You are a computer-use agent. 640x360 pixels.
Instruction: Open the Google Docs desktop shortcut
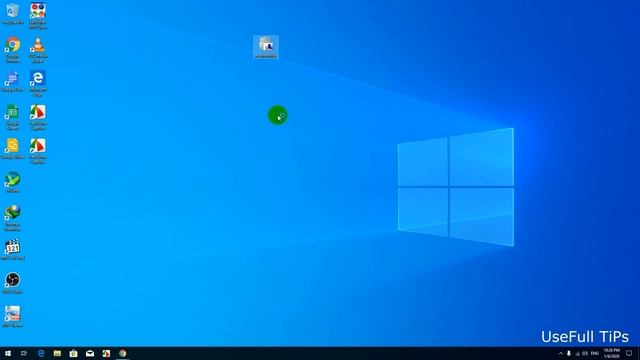coord(13,81)
